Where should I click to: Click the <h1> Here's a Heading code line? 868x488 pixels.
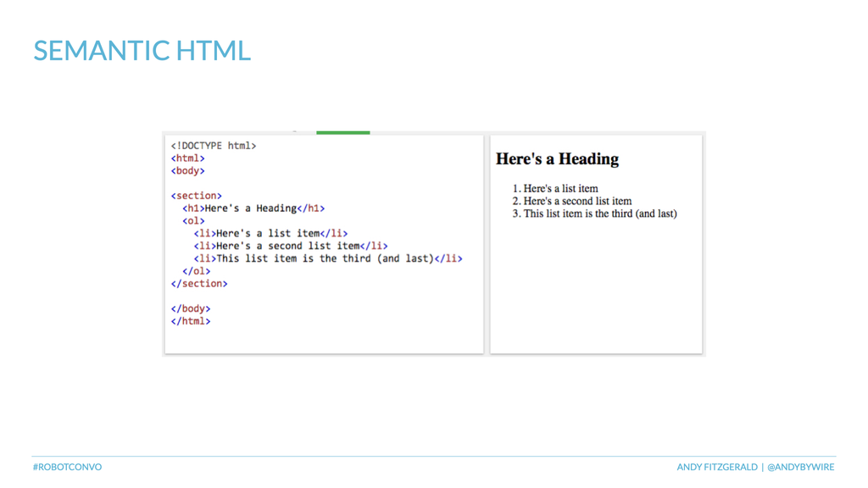(253, 208)
